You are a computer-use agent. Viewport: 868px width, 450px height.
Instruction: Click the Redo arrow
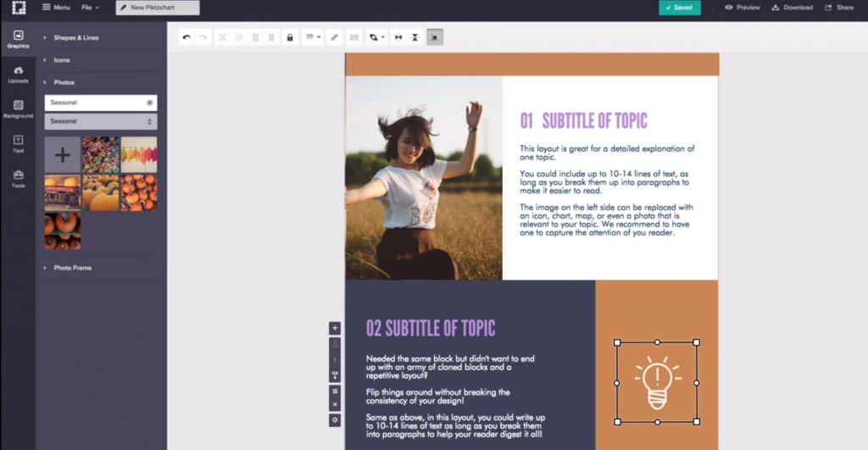pos(203,37)
